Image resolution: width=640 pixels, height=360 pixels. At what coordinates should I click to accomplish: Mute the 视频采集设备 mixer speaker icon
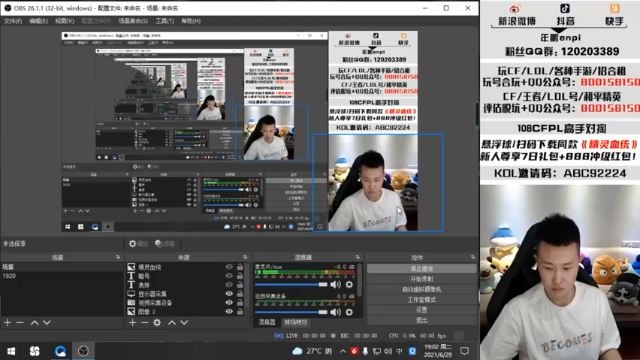(336, 312)
